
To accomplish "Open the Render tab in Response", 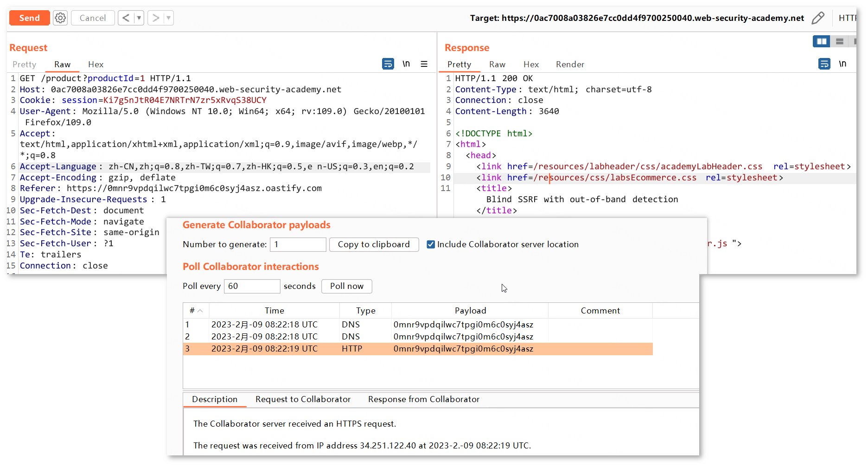I will [570, 64].
